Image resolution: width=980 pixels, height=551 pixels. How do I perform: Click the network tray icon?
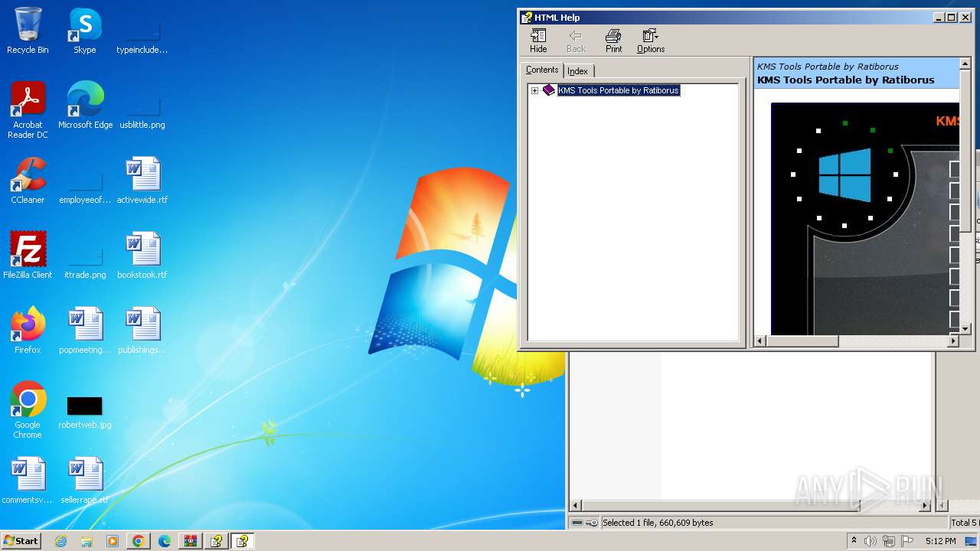point(889,541)
